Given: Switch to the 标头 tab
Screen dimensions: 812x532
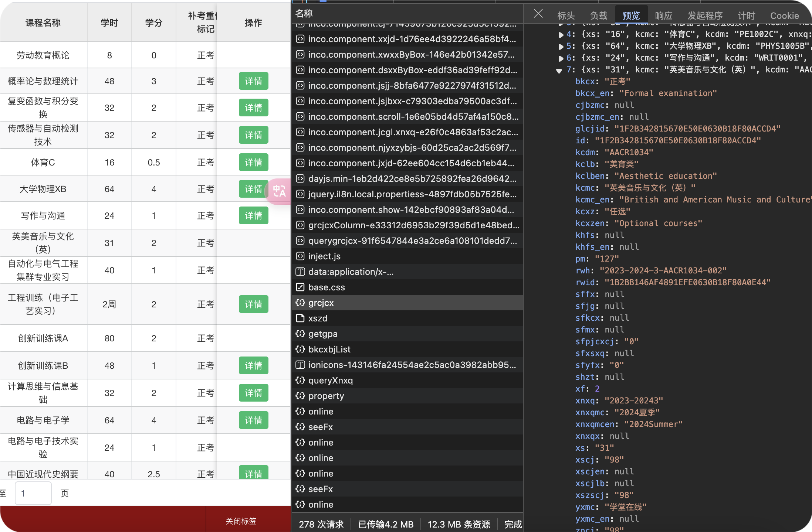Looking at the screenshot, I should point(566,16).
